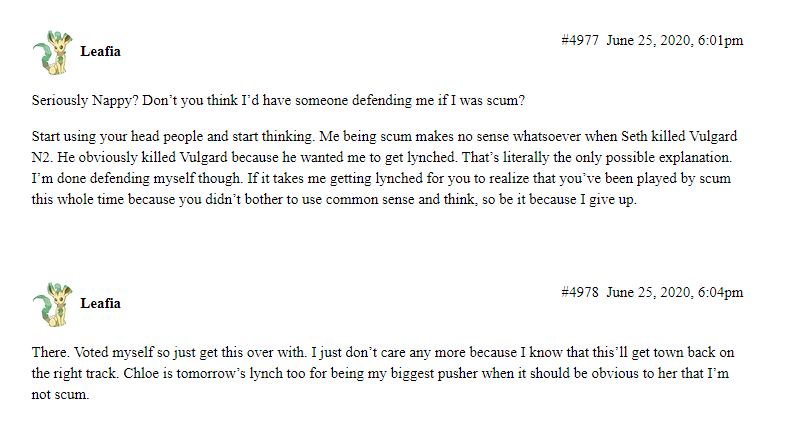Click the phrase "common sense" in post #4977
This screenshot has height=421, width=793.
click(370, 200)
